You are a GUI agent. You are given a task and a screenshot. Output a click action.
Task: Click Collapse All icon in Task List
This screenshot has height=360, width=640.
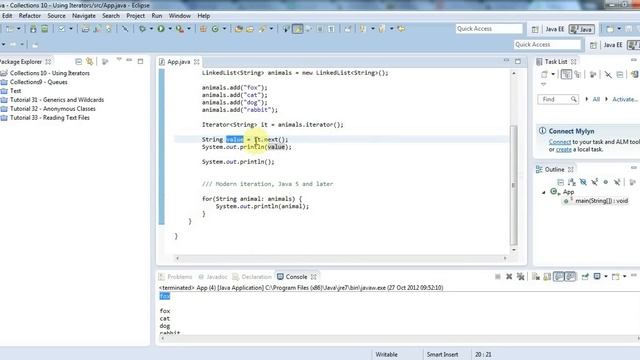(620, 74)
